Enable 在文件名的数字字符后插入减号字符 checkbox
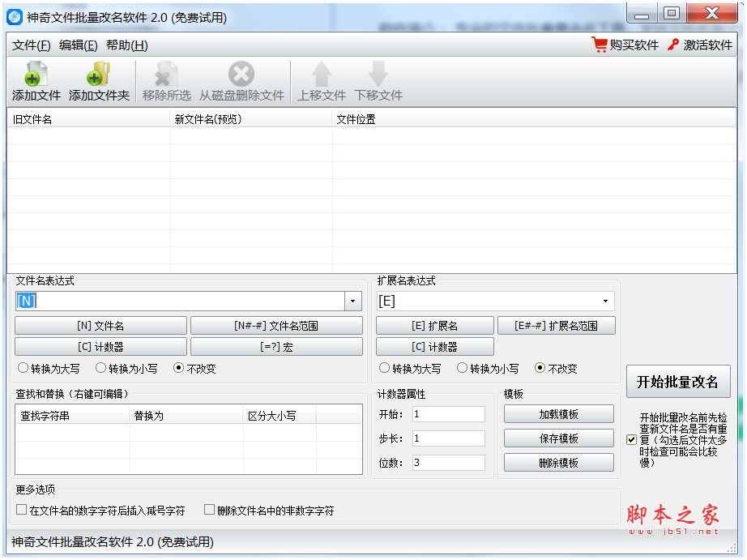747x560 pixels. tap(19, 508)
